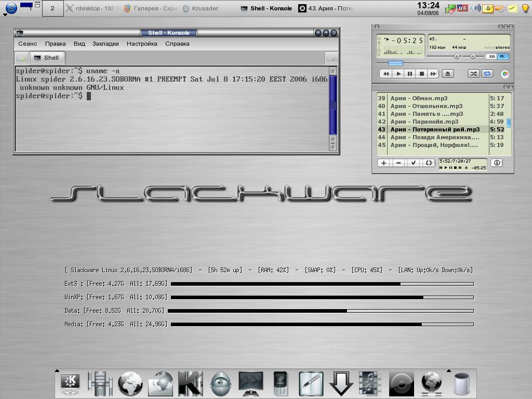Select track 43 Ария - Потерянный рай.mp3
This screenshot has height=399, width=532.
tap(441, 129)
